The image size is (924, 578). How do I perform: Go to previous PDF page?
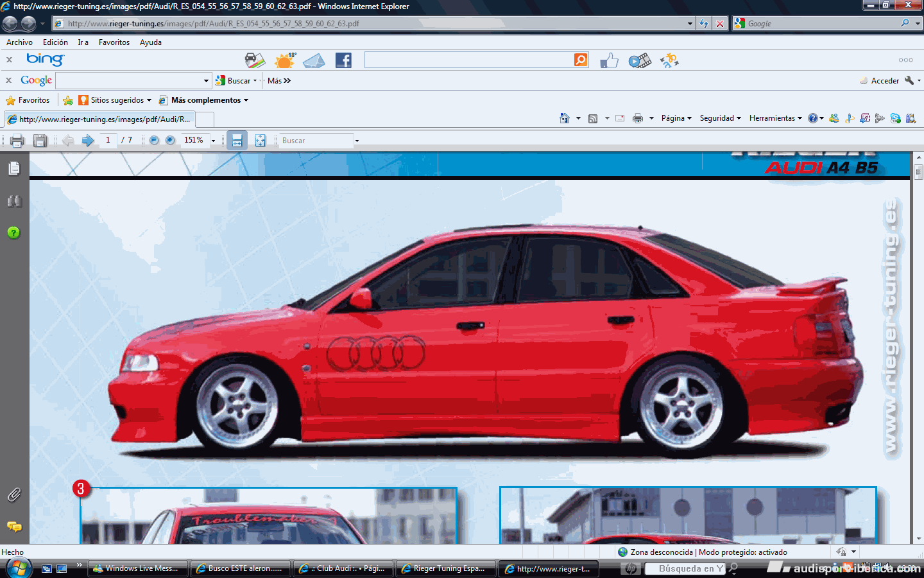coord(68,141)
